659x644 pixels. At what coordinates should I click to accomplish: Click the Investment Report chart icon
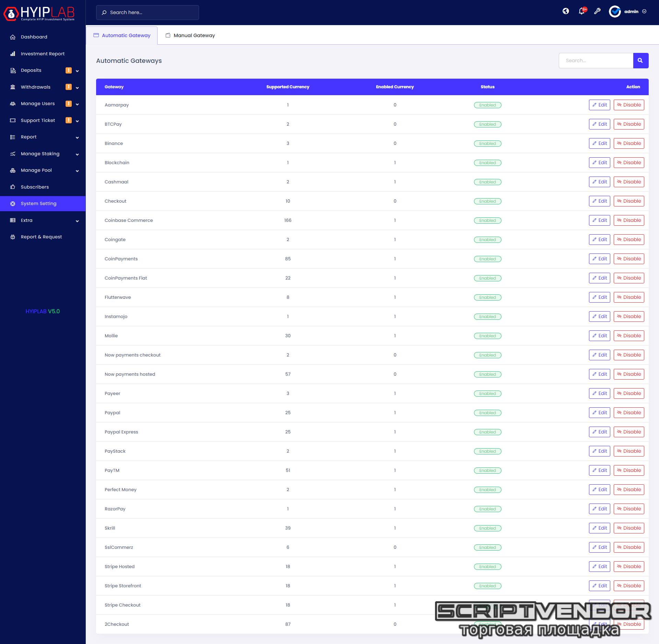(x=13, y=54)
